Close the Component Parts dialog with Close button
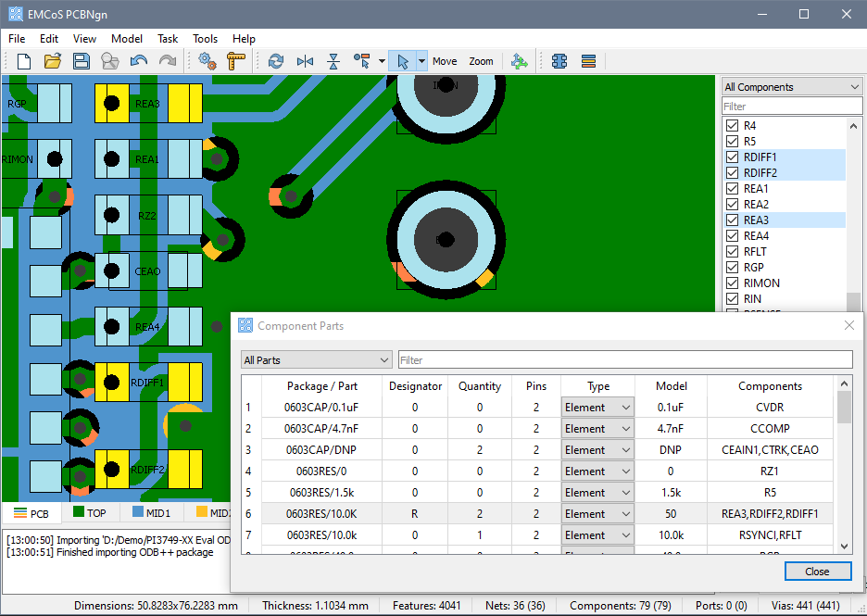867x616 pixels. [817, 572]
